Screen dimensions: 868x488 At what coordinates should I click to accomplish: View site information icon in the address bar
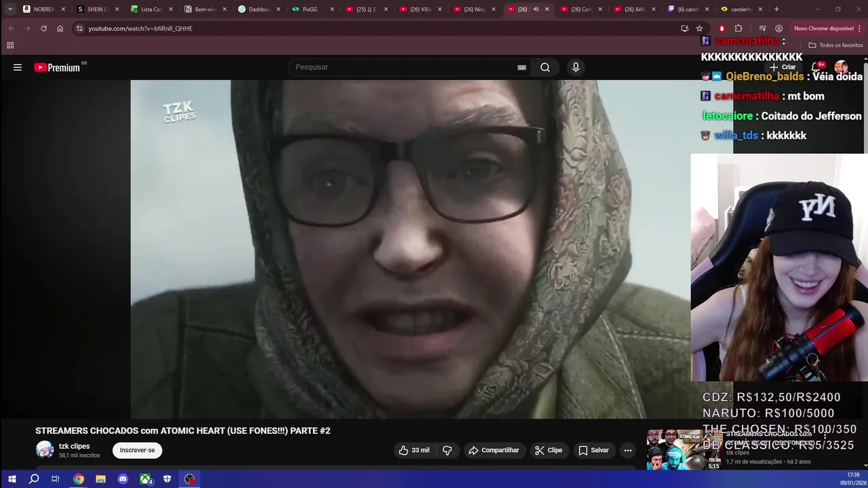79,28
